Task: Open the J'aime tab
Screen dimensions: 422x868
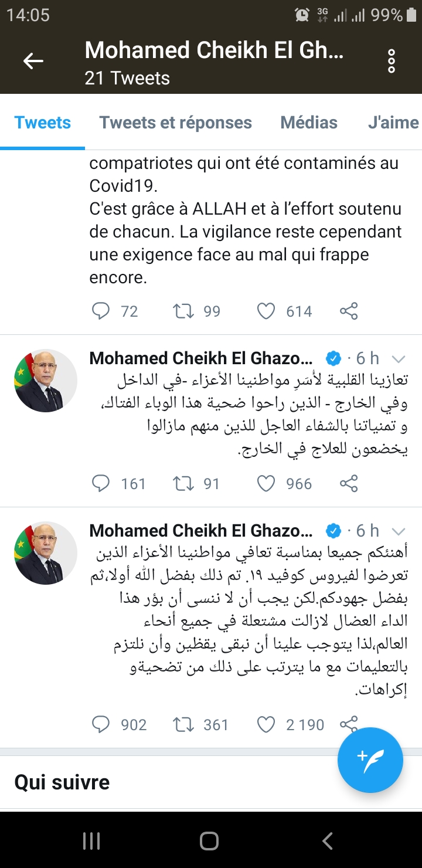Action: (x=393, y=123)
